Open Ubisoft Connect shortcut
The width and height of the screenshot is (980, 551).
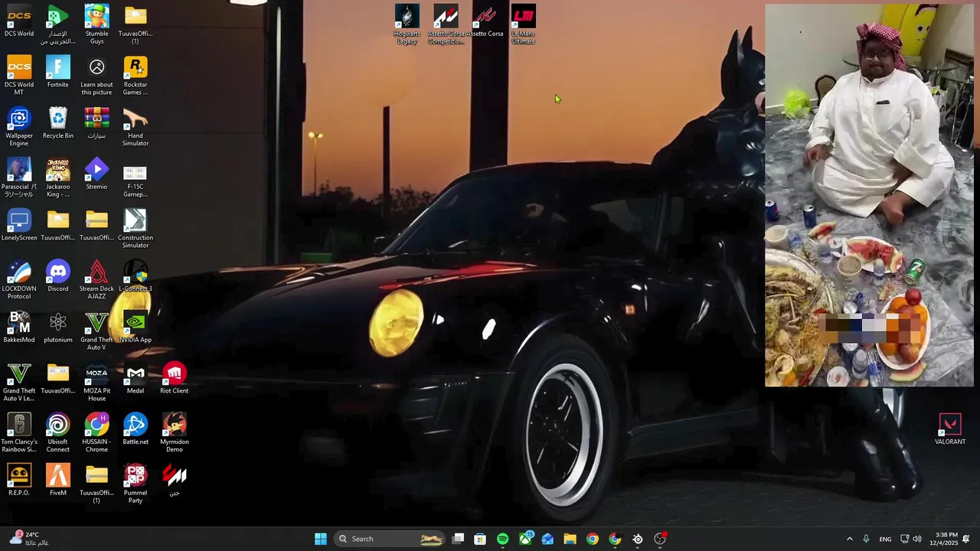click(57, 432)
